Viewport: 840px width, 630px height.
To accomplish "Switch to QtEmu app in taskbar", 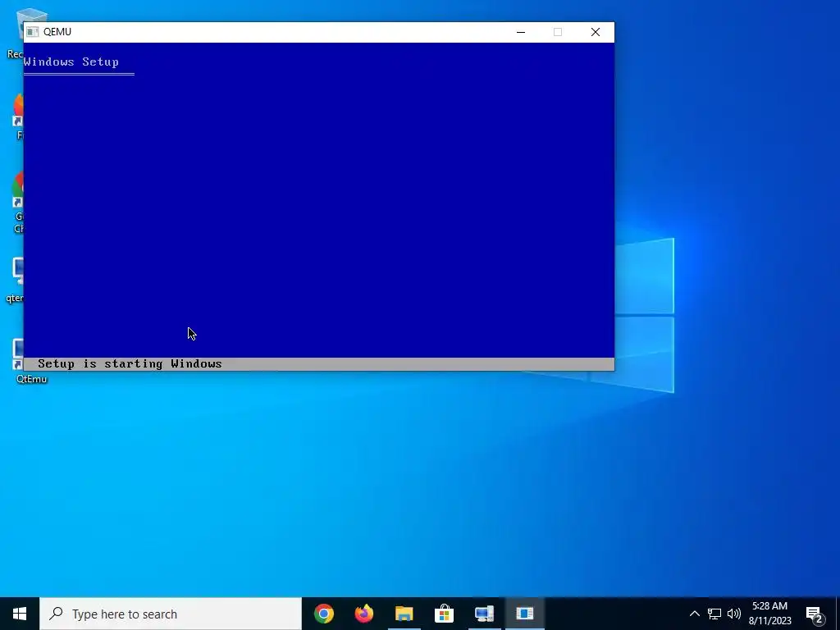I will (x=484, y=614).
